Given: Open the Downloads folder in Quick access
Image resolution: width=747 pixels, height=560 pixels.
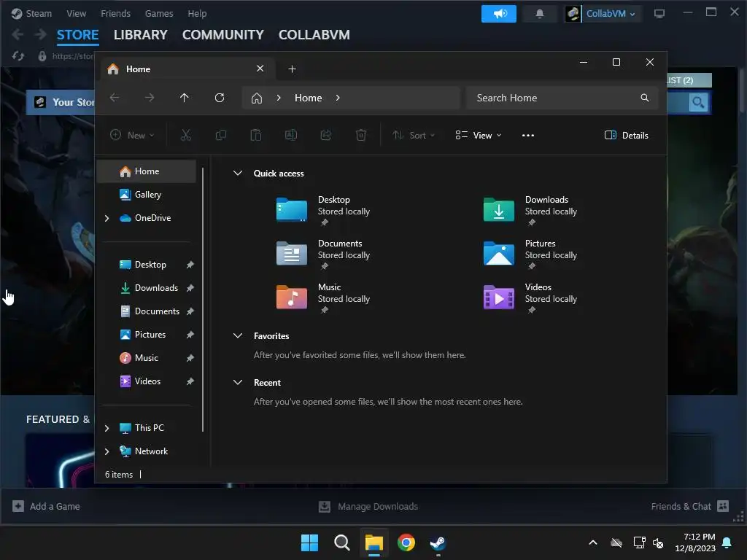Looking at the screenshot, I should coord(530,210).
